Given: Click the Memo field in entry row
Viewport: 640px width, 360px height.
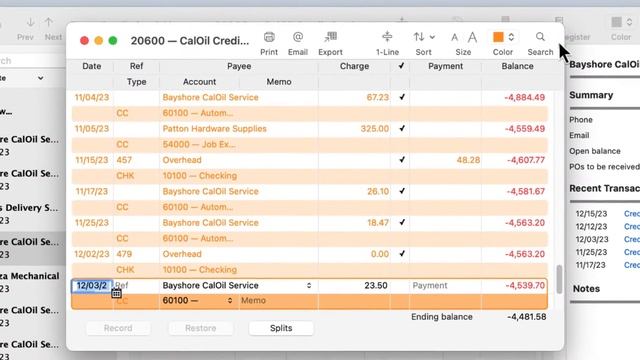Looking at the screenshot, I should (278, 300).
